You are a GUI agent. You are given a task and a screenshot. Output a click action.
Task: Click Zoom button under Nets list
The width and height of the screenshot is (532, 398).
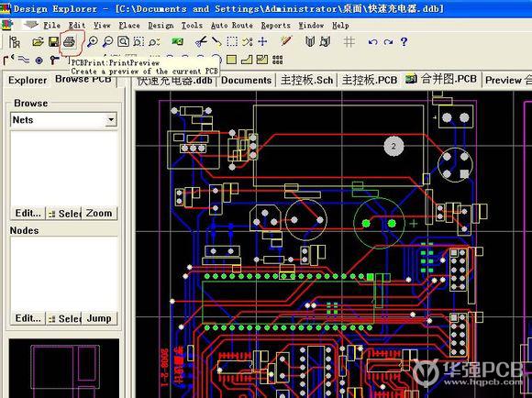[99, 214]
